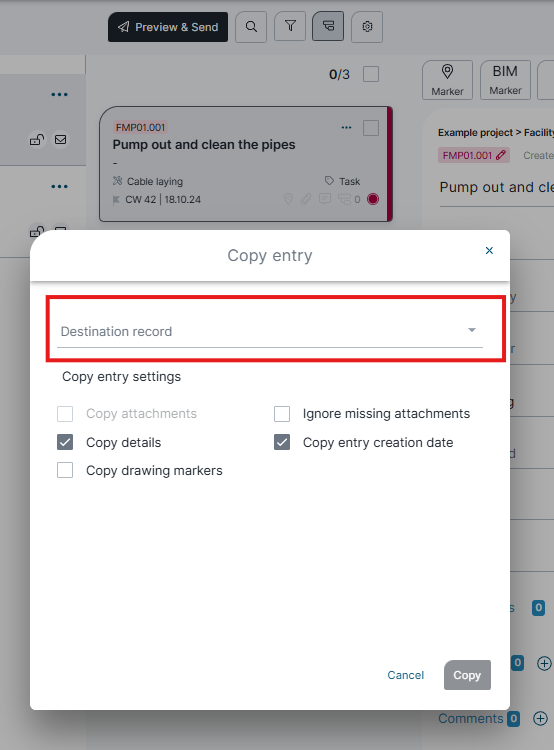Click Cancel in Copy entry dialog
The height and width of the screenshot is (750, 554).
click(x=406, y=675)
